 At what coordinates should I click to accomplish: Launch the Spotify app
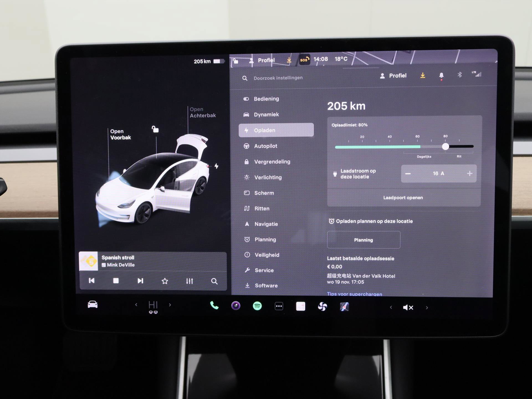click(x=257, y=306)
